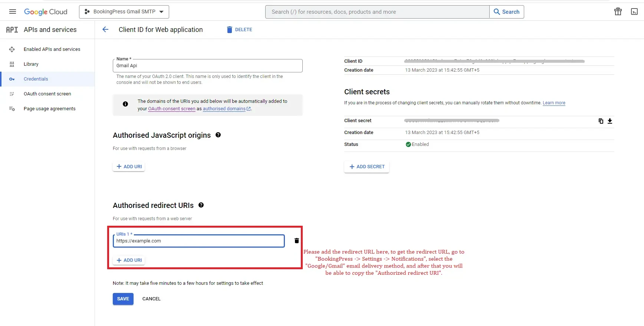Click the APIs and services heading
This screenshot has width=644, height=326.
click(50, 30)
